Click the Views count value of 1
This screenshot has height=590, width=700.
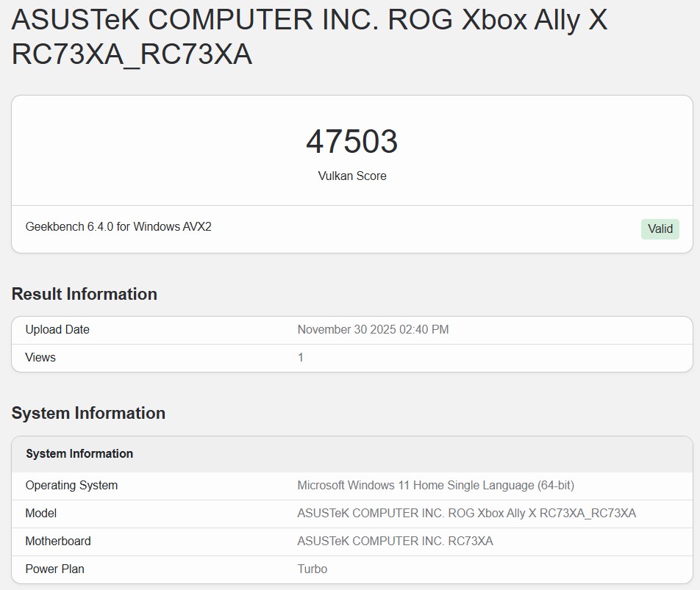tap(301, 357)
